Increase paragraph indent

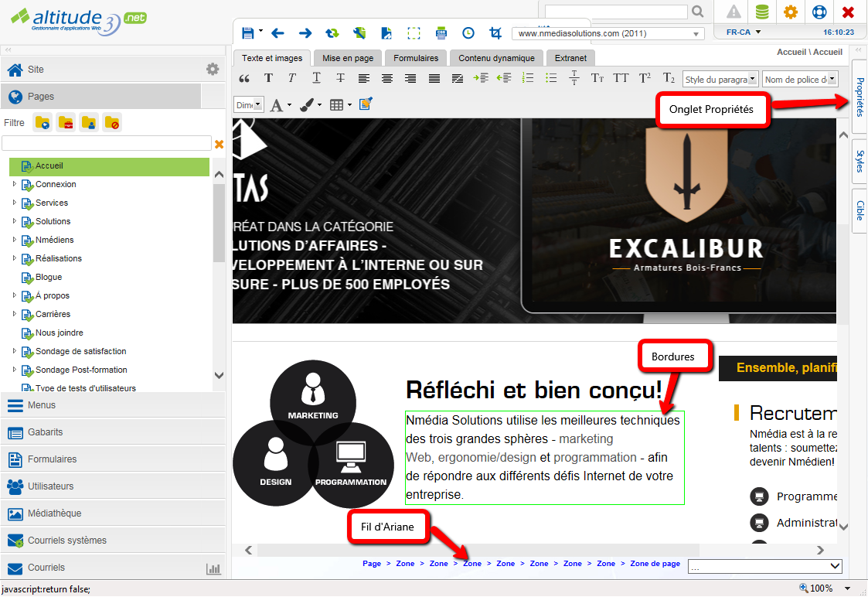coord(481,78)
